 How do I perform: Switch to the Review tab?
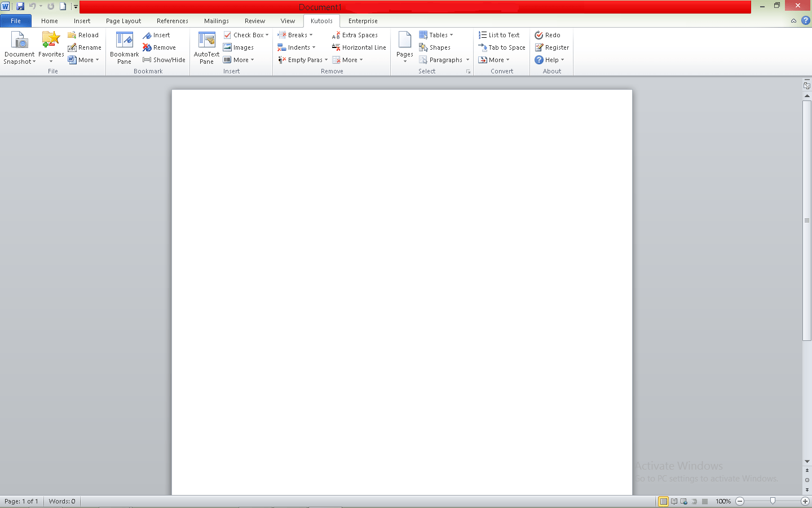click(x=255, y=21)
